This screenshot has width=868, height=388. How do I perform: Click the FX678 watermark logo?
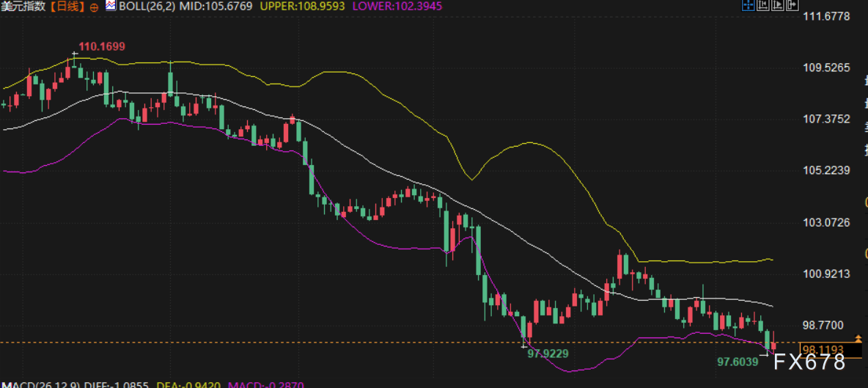tap(809, 362)
